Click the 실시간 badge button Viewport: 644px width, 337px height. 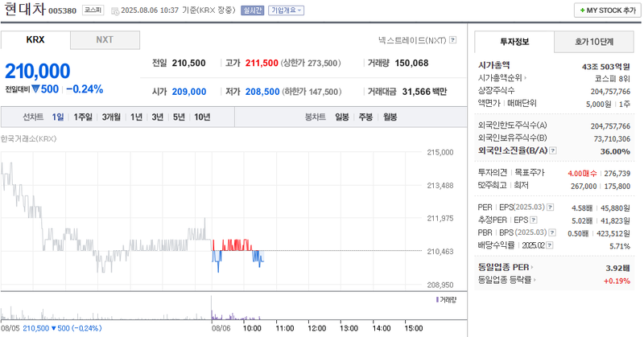pos(252,10)
